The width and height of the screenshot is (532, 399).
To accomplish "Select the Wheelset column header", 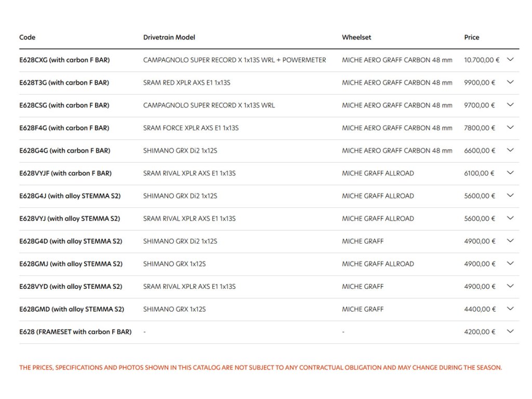I will tap(356, 37).
